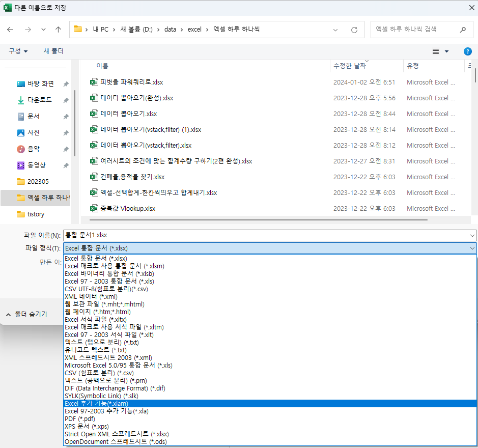
Task: Select file 데이터 뽑아오기(완성).xlsx
Action: coord(137,98)
